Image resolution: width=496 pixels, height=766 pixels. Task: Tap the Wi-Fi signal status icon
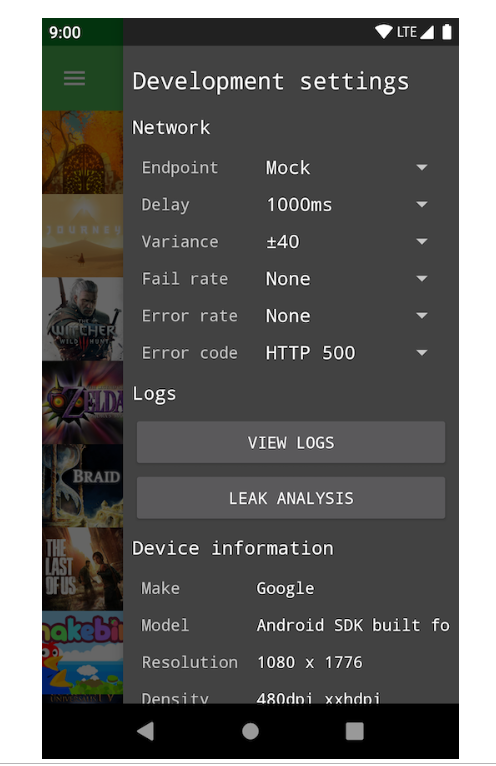tap(384, 32)
